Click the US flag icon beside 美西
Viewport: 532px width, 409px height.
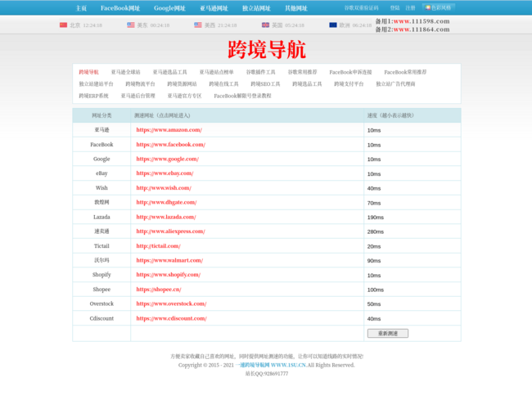(198, 25)
